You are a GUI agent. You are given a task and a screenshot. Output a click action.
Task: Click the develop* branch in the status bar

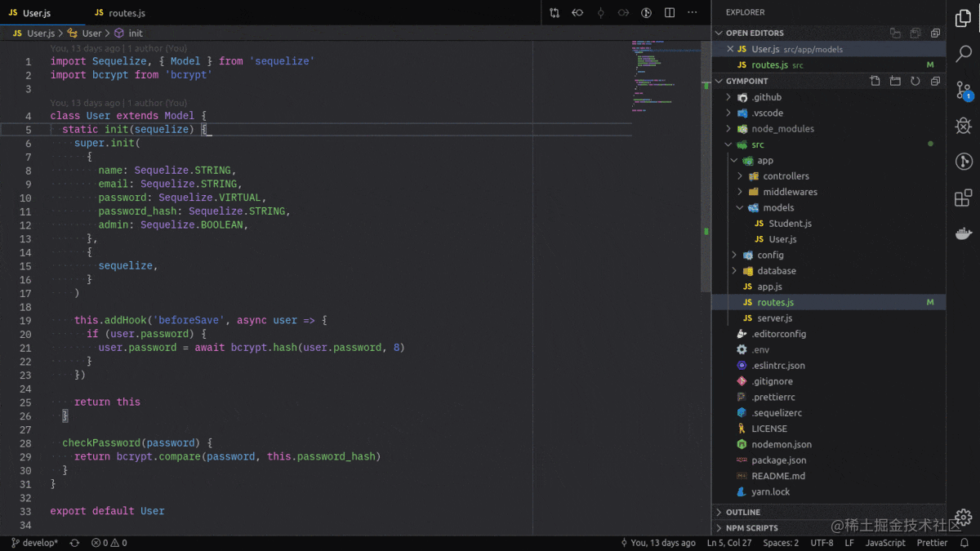[33, 542]
